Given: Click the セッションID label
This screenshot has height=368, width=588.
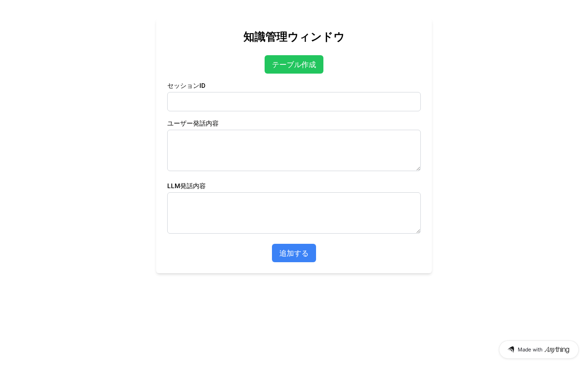Looking at the screenshot, I should 186,86.
